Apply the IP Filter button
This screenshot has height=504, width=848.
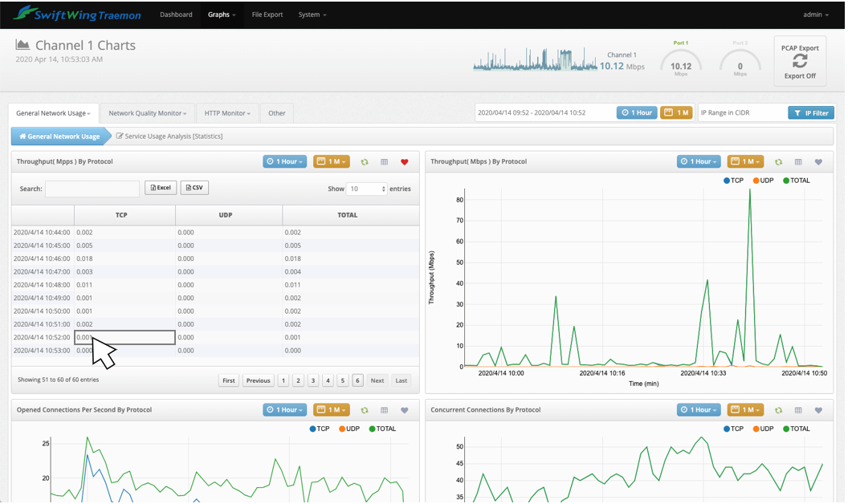coord(811,113)
